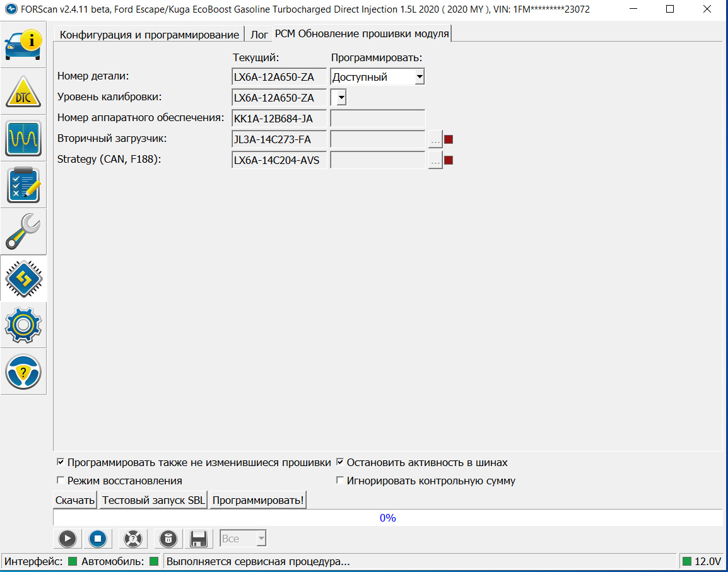Expand the calibration level dropdown arrow
728x572 pixels.
pyautogui.click(x=340, y=97)
